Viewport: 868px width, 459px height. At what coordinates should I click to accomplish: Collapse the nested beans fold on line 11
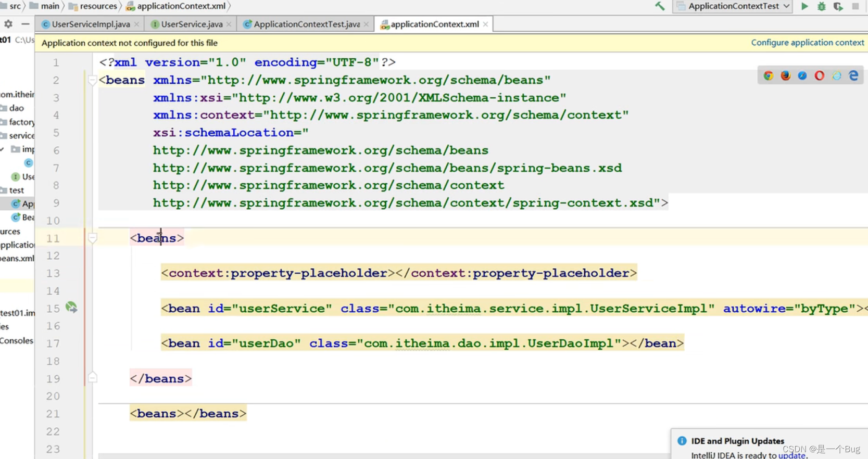pos(92,238)
